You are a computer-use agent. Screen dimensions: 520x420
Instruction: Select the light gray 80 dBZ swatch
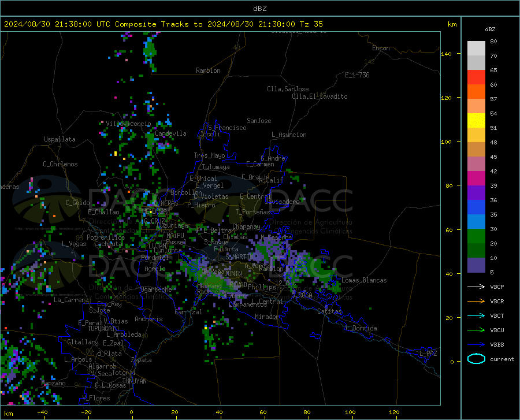(x=476, y=49)
